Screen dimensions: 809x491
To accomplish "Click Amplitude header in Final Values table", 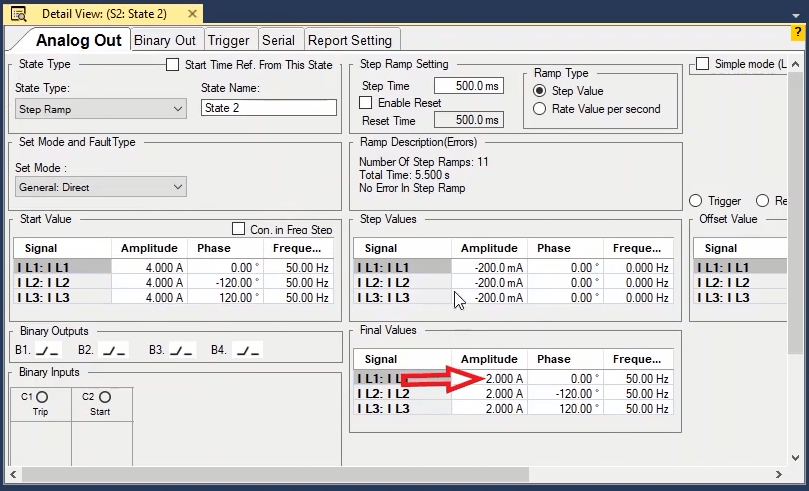I will pyautogui.click(x=489, y=359).
